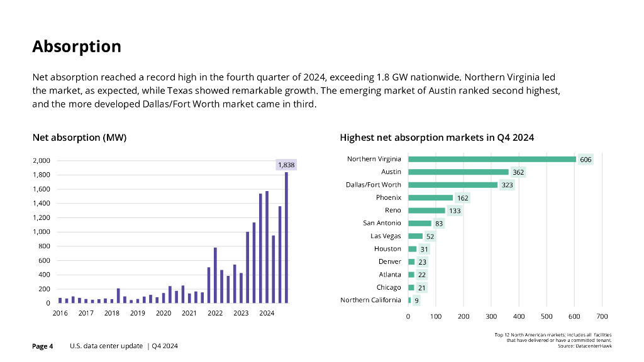Click the 2,000 y-axis tick label

(x=42, y=161)
